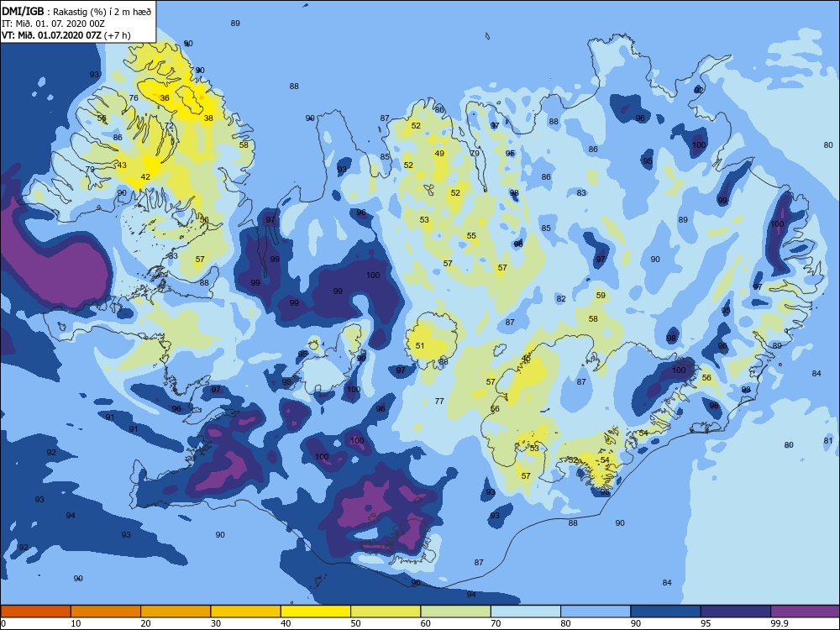The width and height of the screenshot is (840, 630).
Task: Click the dark orange 0–10 legend swatch
Action: [x=35, y=612]
